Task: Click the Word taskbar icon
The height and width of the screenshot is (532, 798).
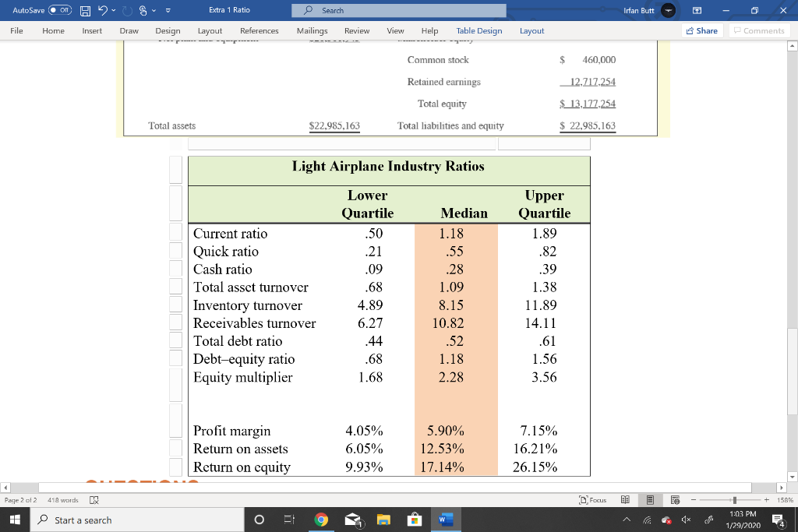Action: (x=445, y=520)
